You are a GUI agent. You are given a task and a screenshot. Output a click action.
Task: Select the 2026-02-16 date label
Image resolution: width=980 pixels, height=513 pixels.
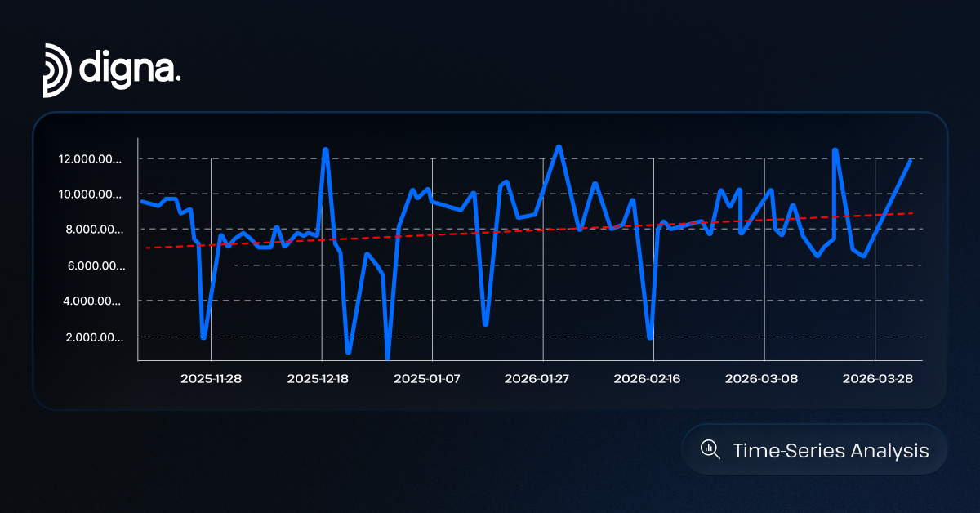tap(648, 379)
